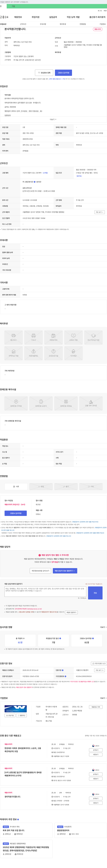Click 새창보기 for 일근직 만현마을 경비원 posting
Image resolution: width=107 pixels, height=868 pixels.
click(x=96, y=779)
